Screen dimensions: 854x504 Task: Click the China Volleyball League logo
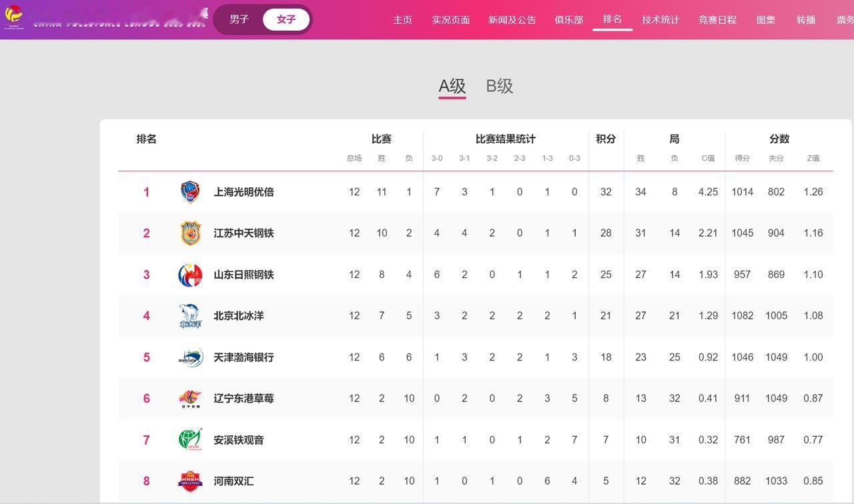point(13,16)
